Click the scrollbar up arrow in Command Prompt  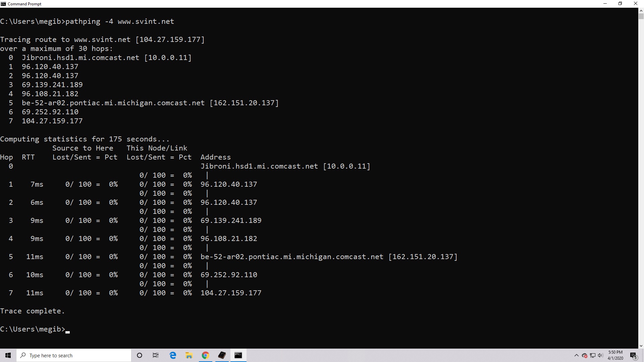[x=641, y=10]
